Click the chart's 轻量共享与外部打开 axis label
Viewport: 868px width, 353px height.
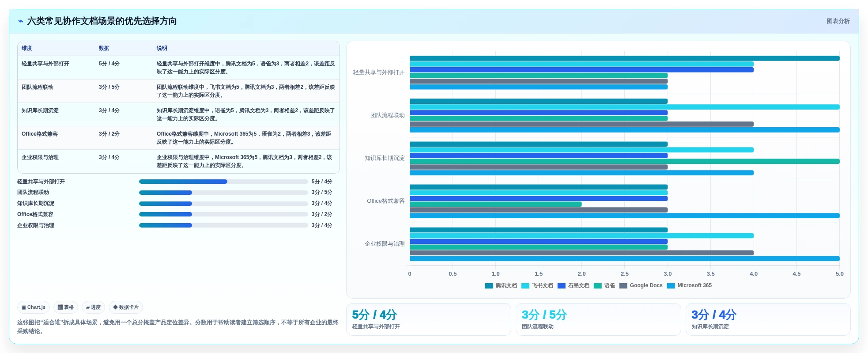379,72
